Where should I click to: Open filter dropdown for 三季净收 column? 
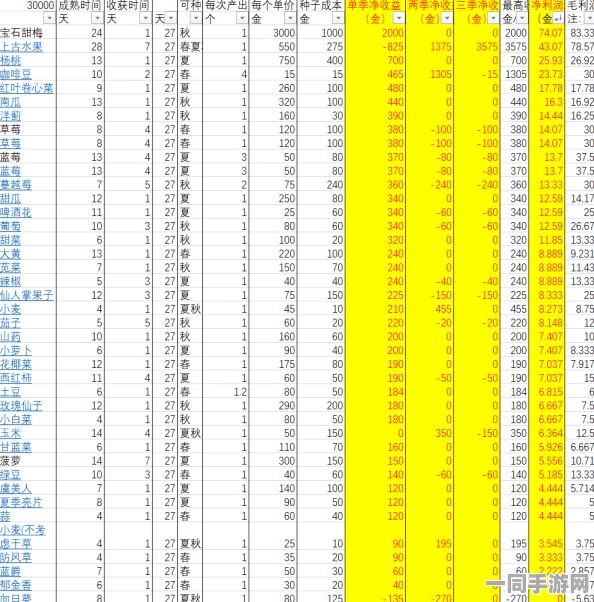(x=493, y=18)
